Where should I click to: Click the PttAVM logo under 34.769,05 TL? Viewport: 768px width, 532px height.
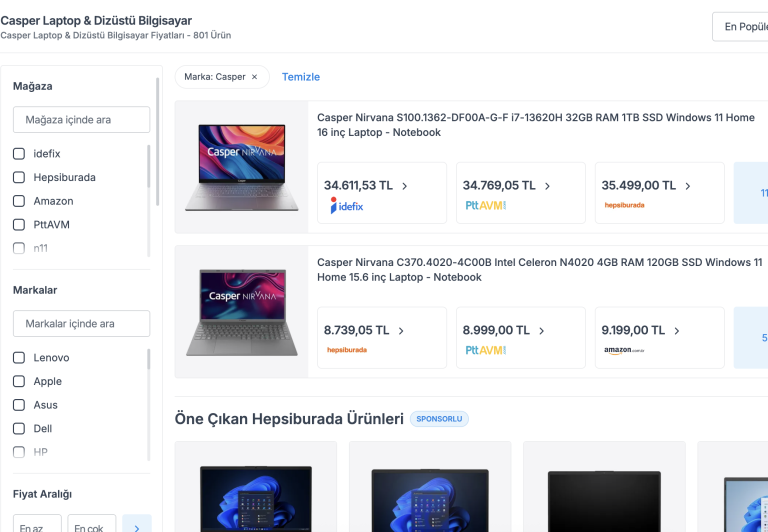[x=486, y=205]
